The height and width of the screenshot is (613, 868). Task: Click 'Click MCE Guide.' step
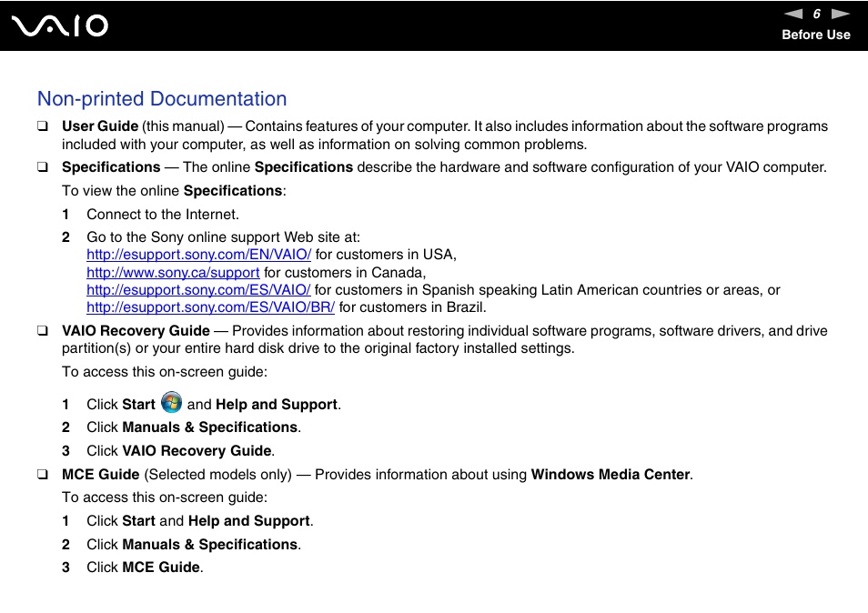[145, 568]
